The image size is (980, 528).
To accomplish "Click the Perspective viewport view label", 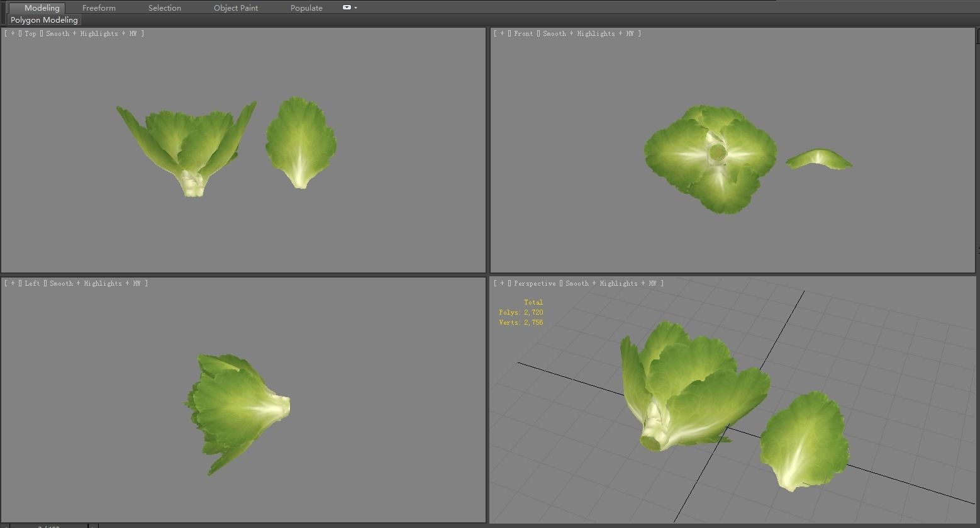I will coord(535,283).
